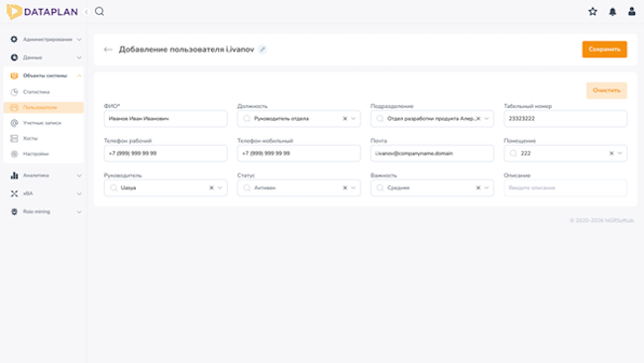Click the Хосты server icon
The width and height of the screenshot is (644, 363).
tap(14, 138)
